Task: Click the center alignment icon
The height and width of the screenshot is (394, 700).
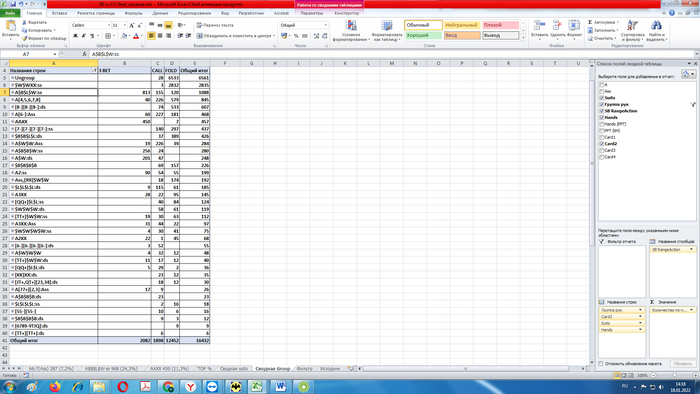Action: pos(160,36)
